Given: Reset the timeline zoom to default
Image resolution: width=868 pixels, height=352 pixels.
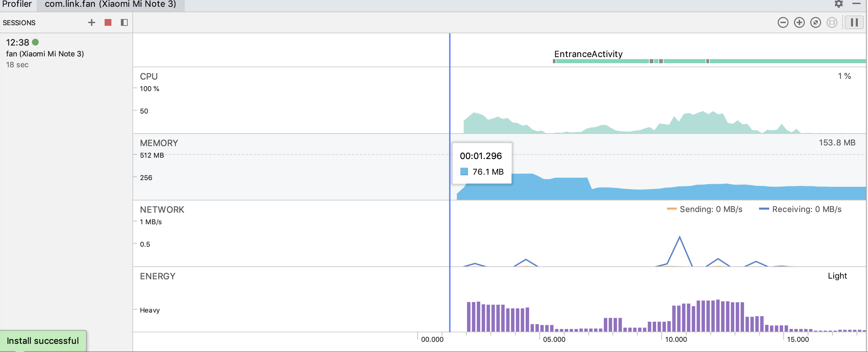Looking at the screenshot, I should click(x=815, y=22).
